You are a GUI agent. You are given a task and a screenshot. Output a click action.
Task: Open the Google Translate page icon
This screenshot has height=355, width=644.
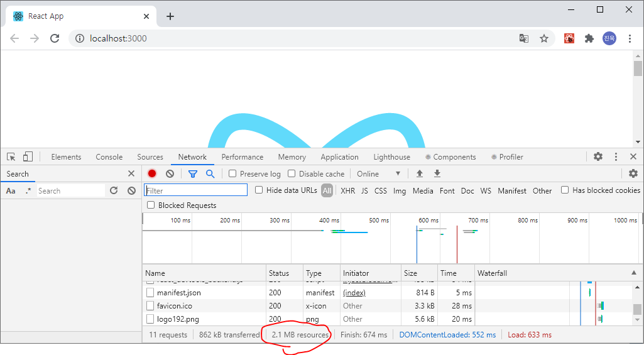[523, 38]
